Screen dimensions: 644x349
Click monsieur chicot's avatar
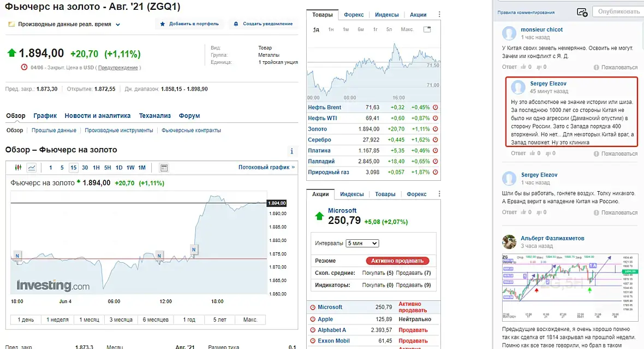click(x=509, y=33)
